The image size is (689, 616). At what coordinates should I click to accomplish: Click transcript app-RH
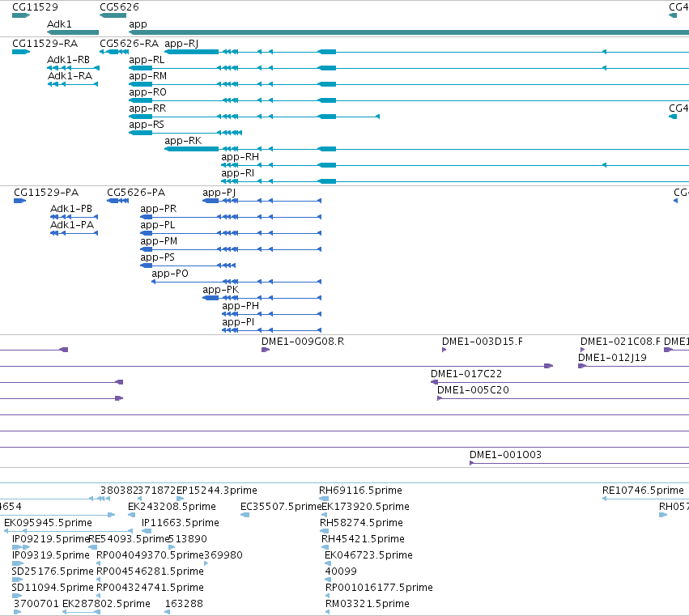click(455, 165)
